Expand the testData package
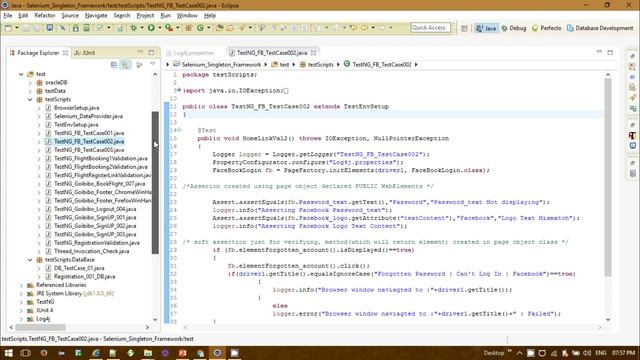The image size is (640, 360). (x=30, y=91)
